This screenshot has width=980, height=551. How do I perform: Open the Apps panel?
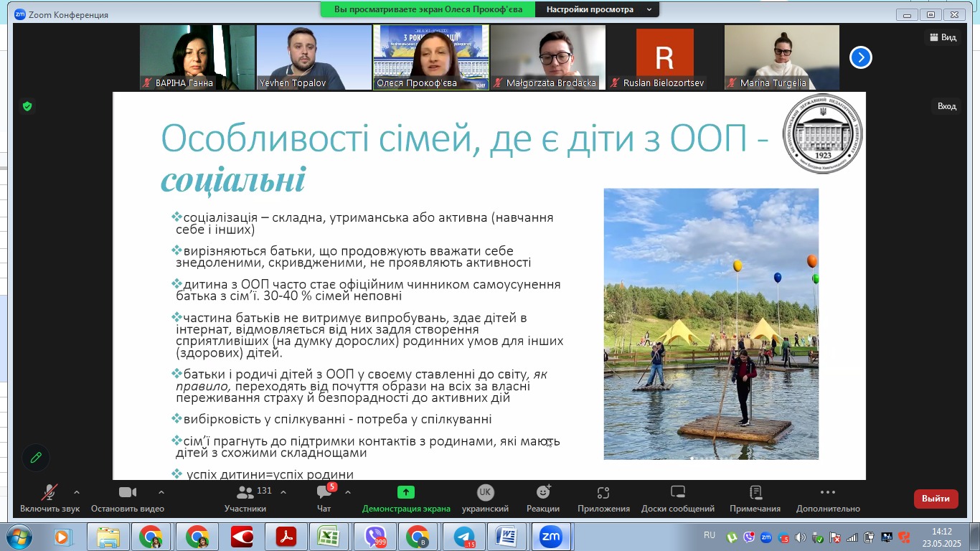[603, 493]
